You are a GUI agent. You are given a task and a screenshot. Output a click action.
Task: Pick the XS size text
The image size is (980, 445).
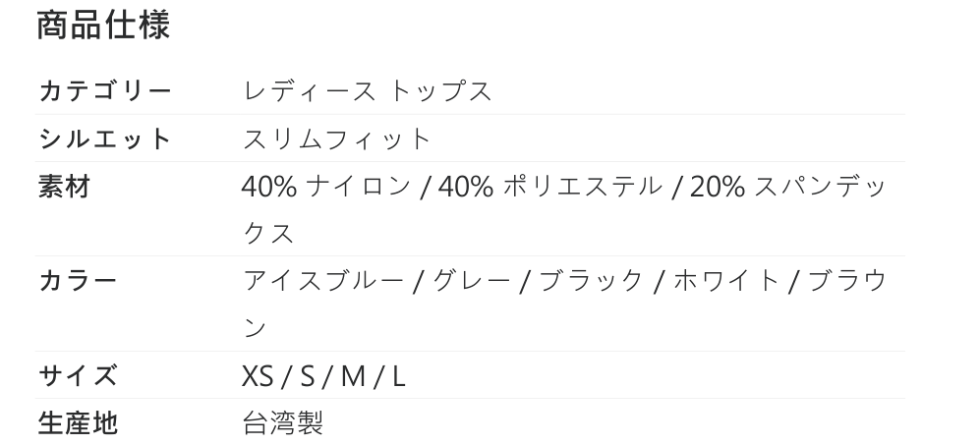click(258, 376)
